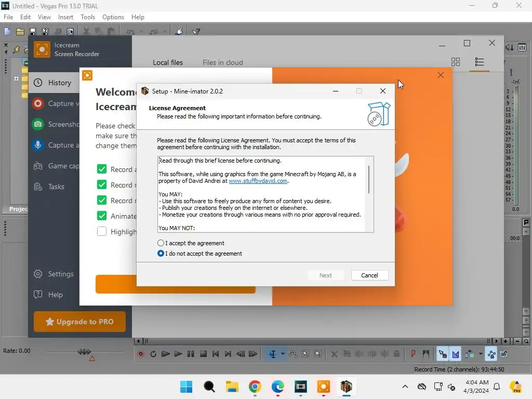This screenshot has height=399, width=532.
Task: Step to previous frame in Vegas
Action: click(x=241, y=354)
